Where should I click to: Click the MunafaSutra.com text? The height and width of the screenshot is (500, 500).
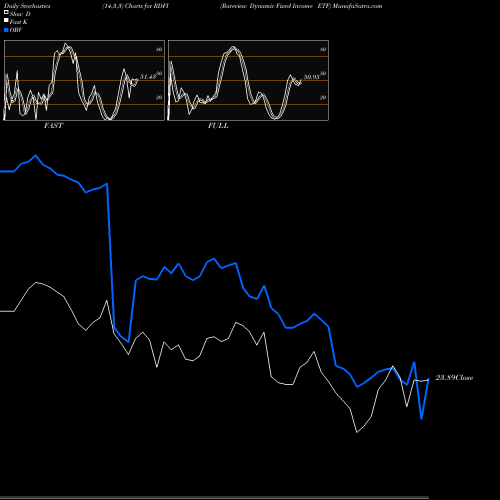357,6
